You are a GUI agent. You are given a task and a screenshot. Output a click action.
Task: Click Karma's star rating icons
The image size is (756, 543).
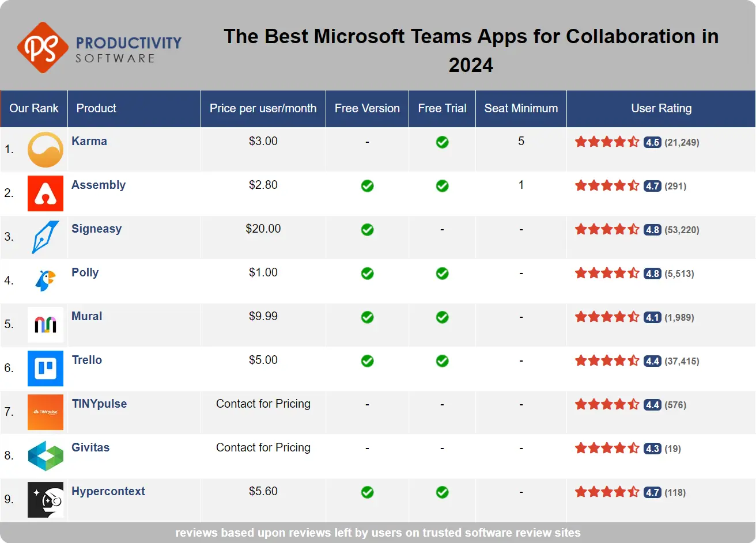click(607, 142)
